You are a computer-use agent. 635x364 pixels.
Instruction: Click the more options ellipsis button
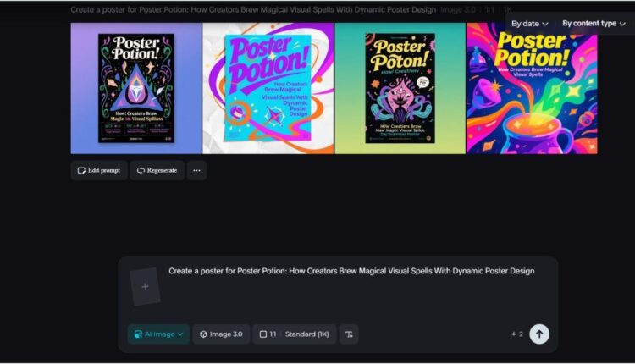click(196, 170)
